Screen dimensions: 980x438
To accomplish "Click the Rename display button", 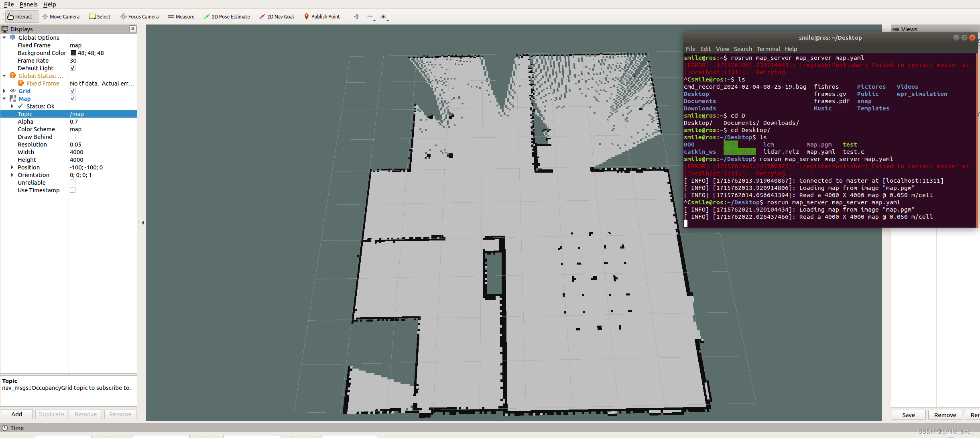I will (120, 414).
